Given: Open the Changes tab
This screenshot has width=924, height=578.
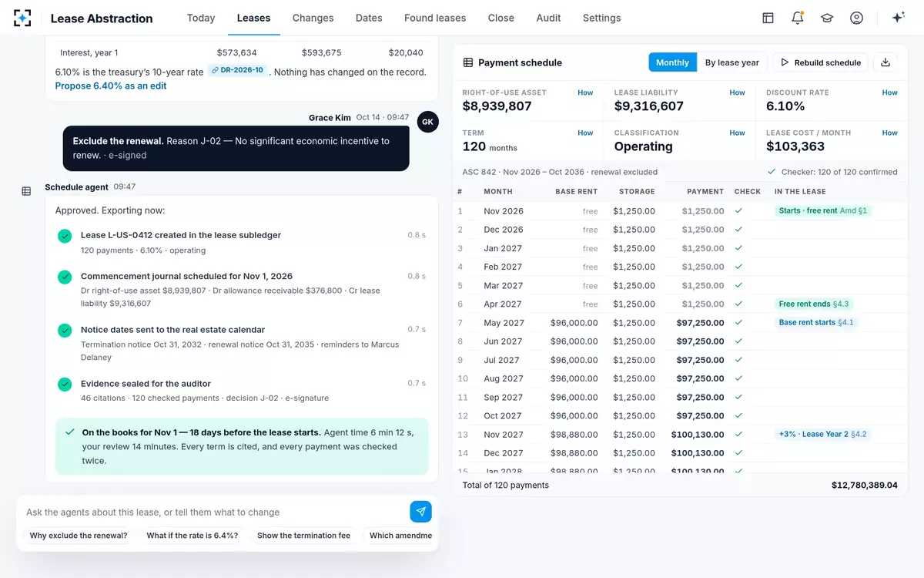Looking at the screenshot, I should tap(313, 18).
